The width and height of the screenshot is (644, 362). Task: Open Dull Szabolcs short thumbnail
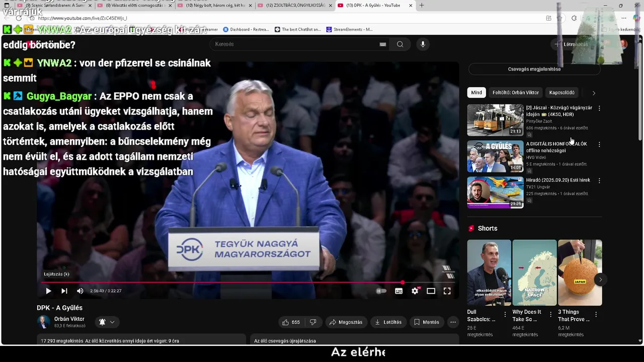489,273
